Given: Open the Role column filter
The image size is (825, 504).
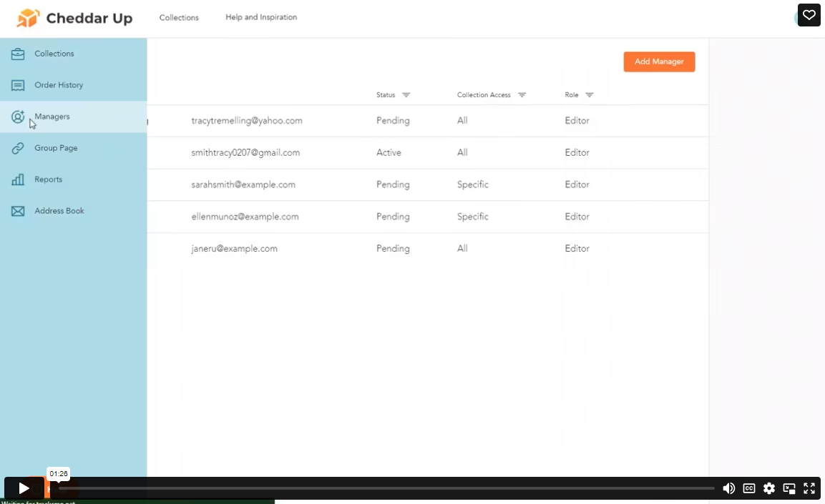Looking at the screenshot, I should click(x=589, y=95).
